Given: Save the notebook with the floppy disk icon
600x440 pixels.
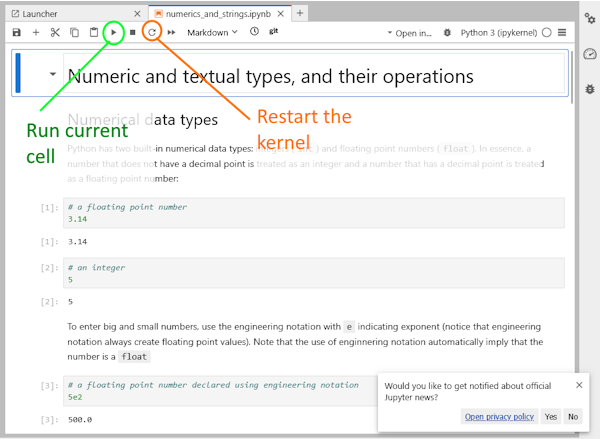Looking at the screenshot, I should (x=16, y=33).
